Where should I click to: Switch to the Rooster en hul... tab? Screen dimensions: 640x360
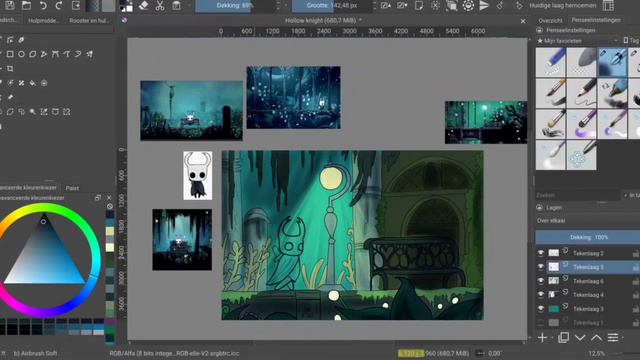[89, 20]
